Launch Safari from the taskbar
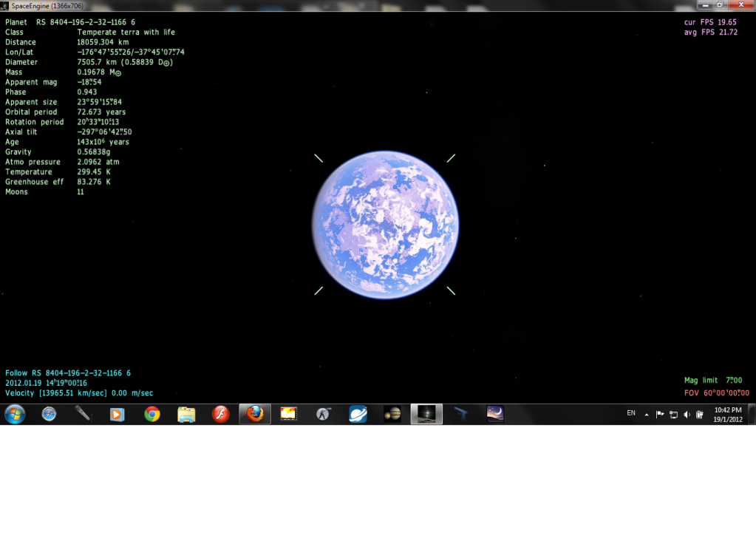Viewport: 756px width, 538px height. (49, 415)
